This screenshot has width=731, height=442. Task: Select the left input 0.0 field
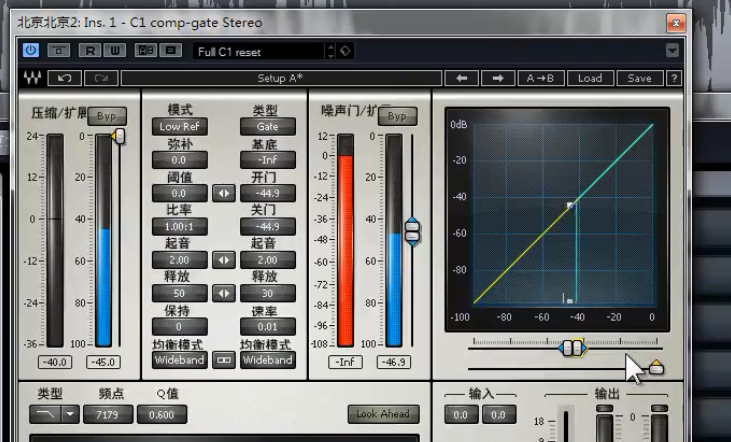461,414
